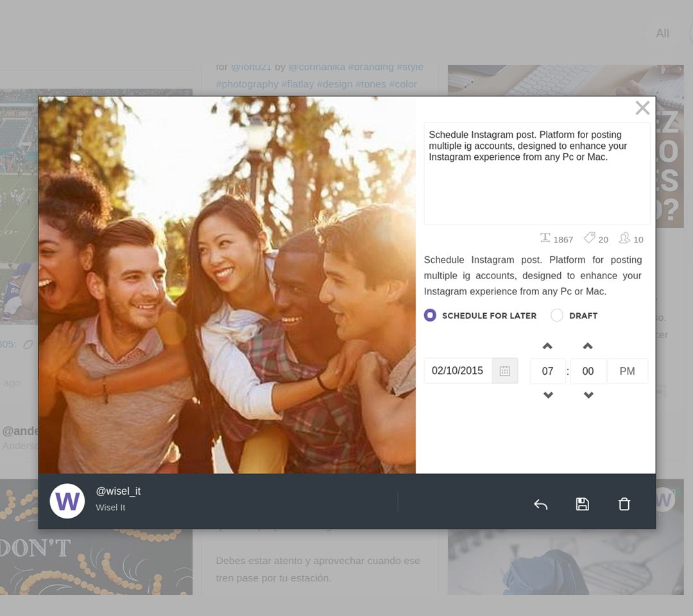Save the scheduled post using the disk icon
The image size is (693, 616).
pos(582,504)
